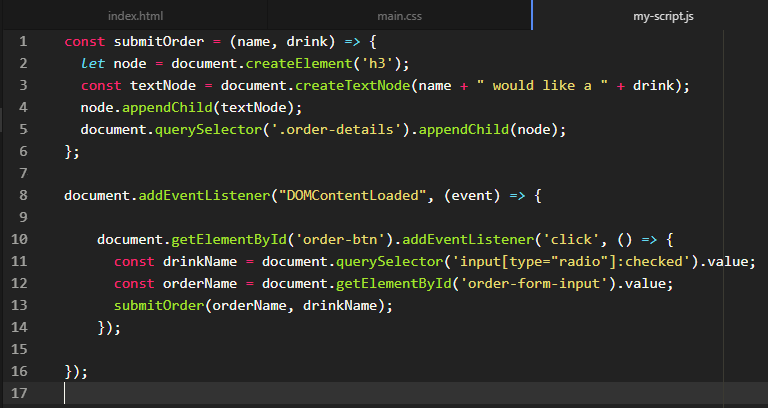Click the 'order-btn' string on line 10
Image resolution: width=768 pixels, height=408 pixels.
tap(344, 240)
